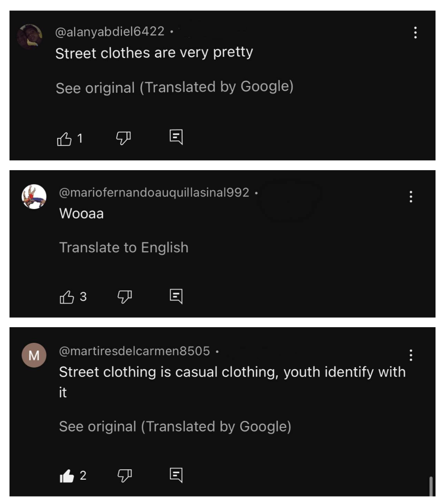The image size is (445, 504).
Task: Reply to the martiresdelcarmen8505 comment
Action: pyautogui.click(x=176, y=475)
